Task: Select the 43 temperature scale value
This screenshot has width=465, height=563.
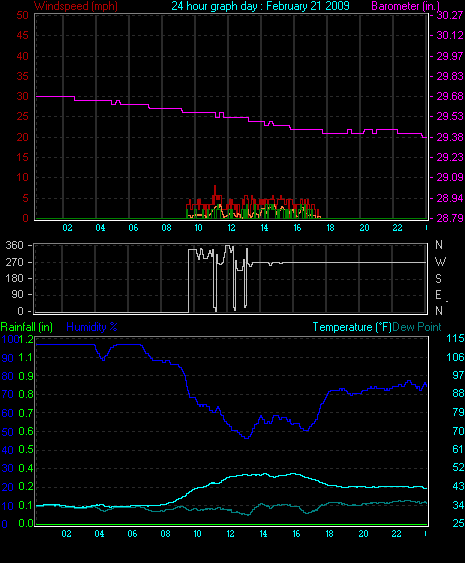Action: (x=458, y=486)
